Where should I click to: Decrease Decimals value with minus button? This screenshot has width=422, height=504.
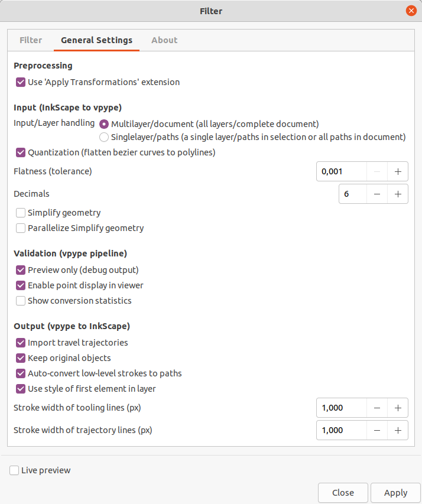point(377,194)
